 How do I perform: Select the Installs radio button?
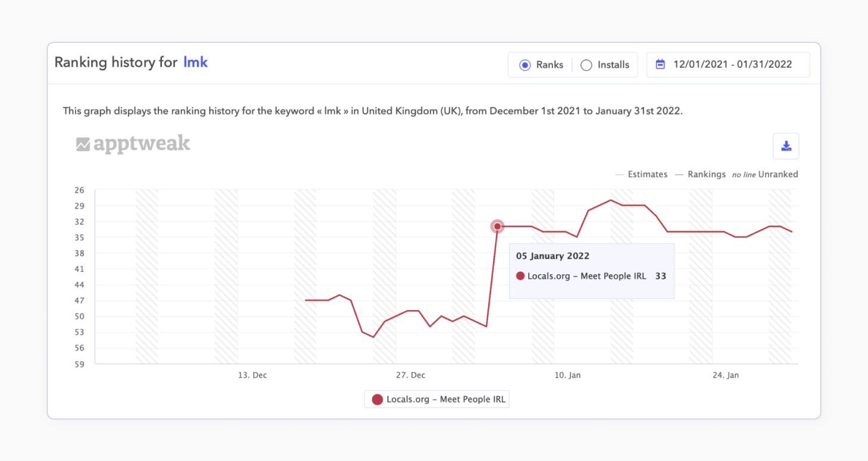click(586, 65)
